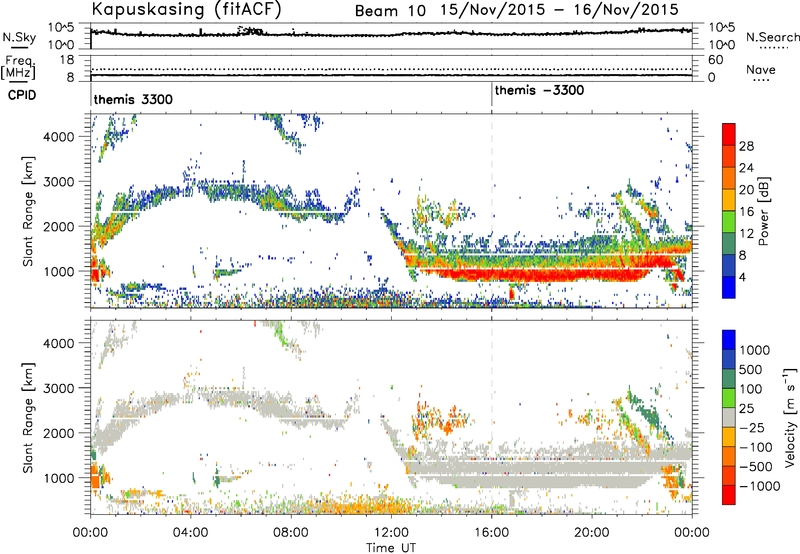
Task: Click the 12 tick on Power colorbar
Action: [746, 234]
